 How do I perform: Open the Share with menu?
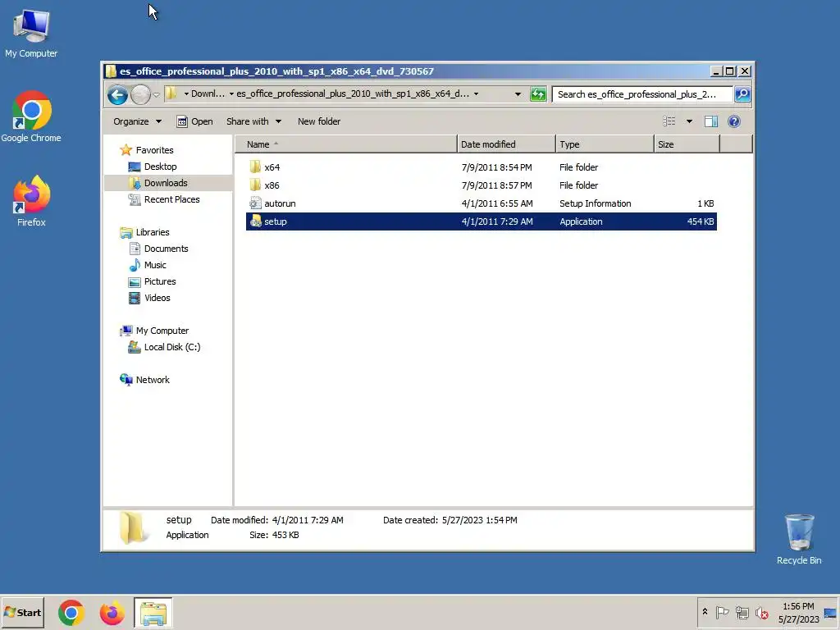253,121
